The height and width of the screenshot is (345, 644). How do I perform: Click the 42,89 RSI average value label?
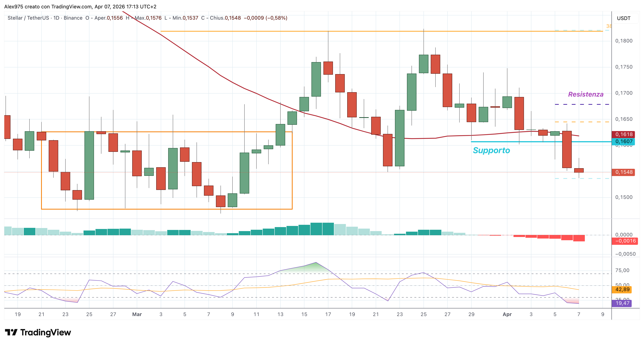[x=622, y=290]
